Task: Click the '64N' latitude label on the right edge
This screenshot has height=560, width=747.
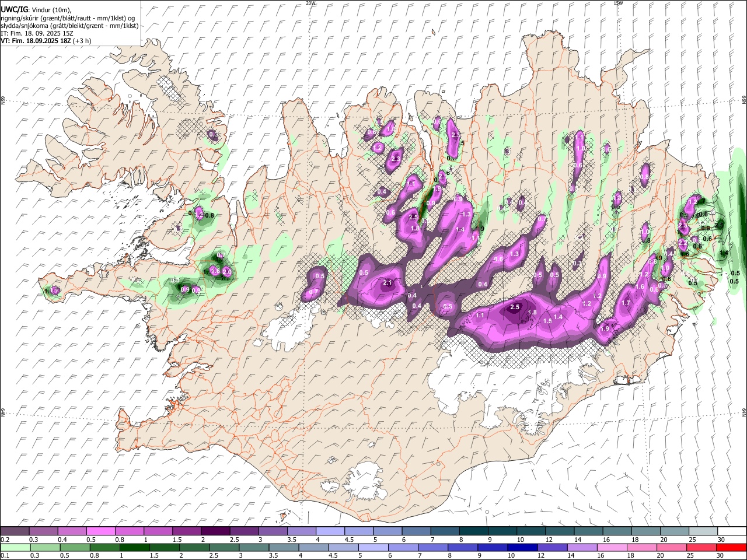Action: (x=744, y=412)
